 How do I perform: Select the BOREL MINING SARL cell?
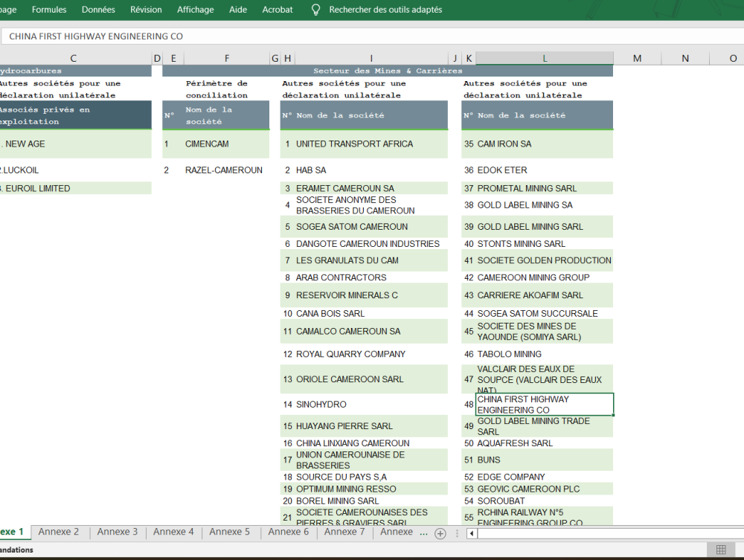371,501
